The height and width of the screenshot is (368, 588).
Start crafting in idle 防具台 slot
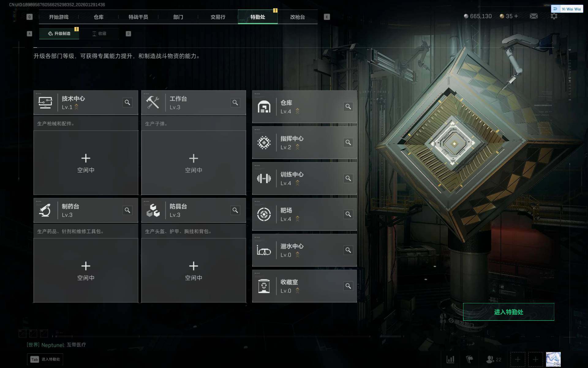pyautogui.click(x=194, y=270)
